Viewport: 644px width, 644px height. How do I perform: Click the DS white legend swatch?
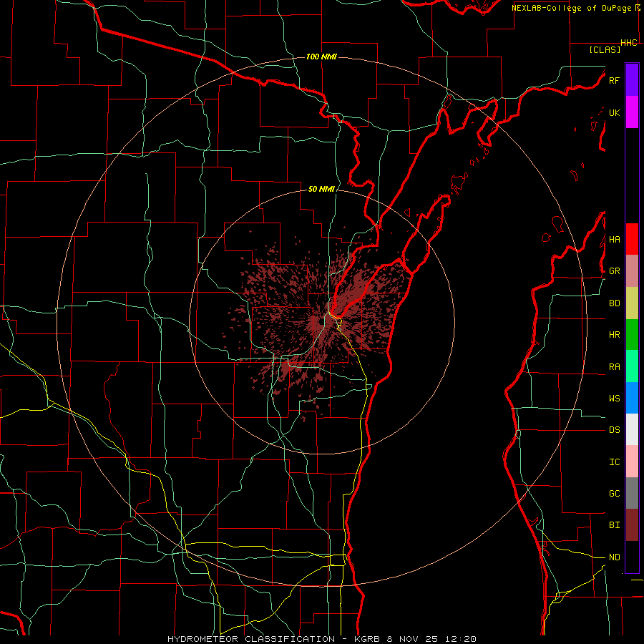click(632, 429)
